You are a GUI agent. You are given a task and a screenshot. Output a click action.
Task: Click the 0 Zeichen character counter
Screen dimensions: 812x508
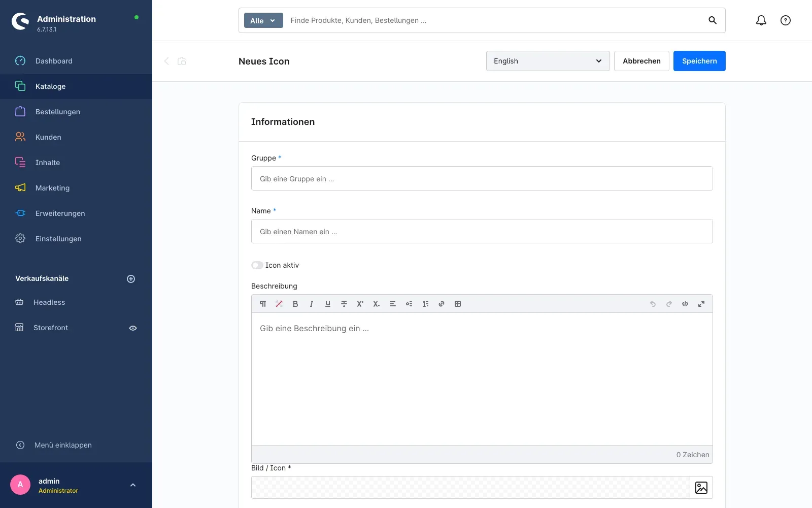[693, 455]
